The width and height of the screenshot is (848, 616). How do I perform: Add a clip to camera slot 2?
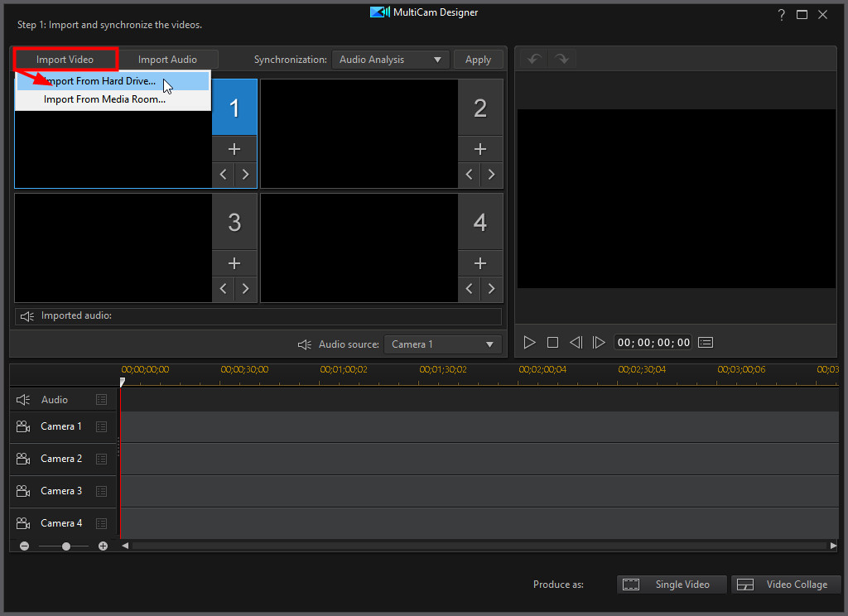(480, 149)
